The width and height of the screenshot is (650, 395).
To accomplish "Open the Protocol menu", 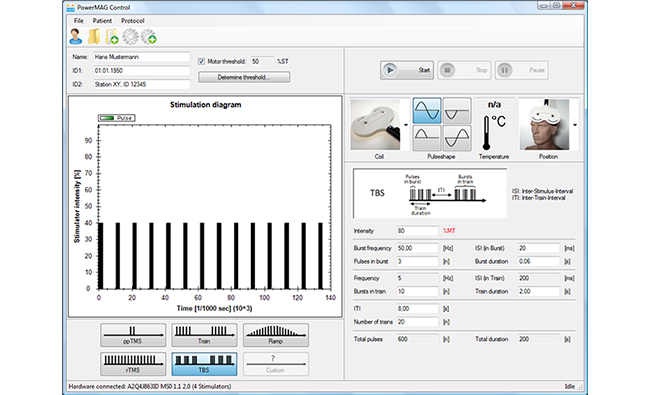I will tap(133, 21).
